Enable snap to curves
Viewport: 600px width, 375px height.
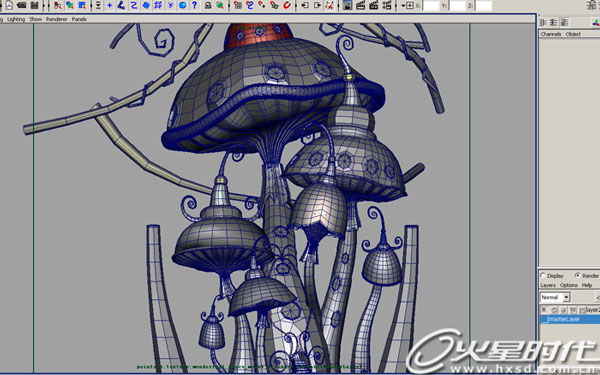[250, 5]
